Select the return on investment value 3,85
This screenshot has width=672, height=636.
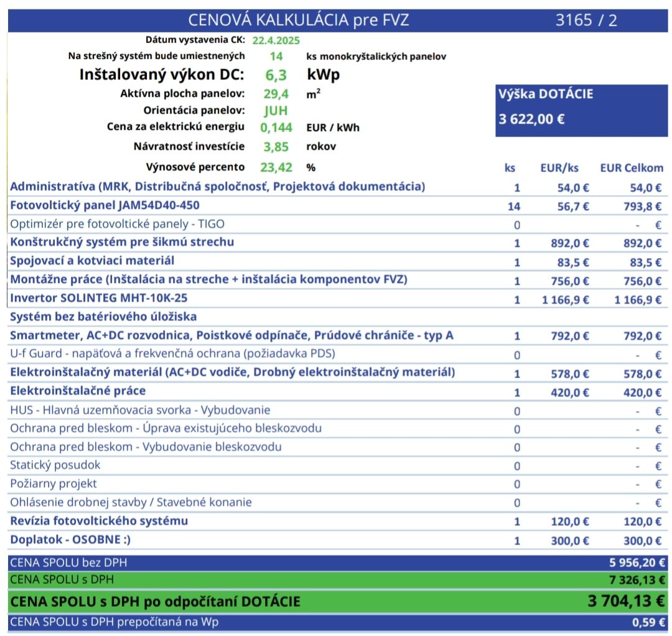point(276,147)
